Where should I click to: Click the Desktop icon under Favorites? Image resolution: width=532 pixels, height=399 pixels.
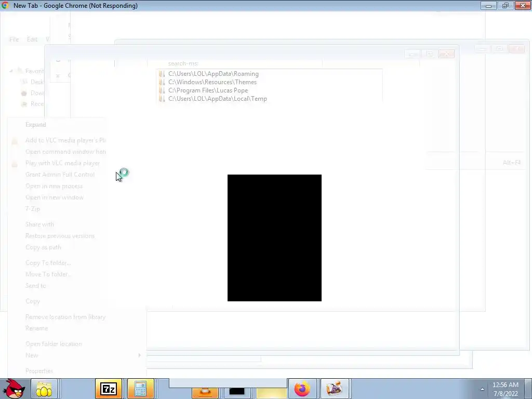click(x=24, y=82)
